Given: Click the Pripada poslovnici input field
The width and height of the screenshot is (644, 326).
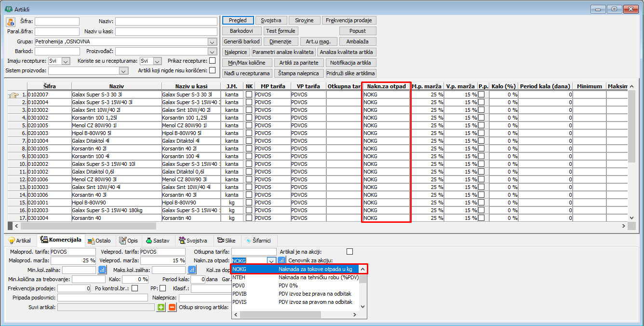Looking at the screenshot, I should (x=103, y=298).
